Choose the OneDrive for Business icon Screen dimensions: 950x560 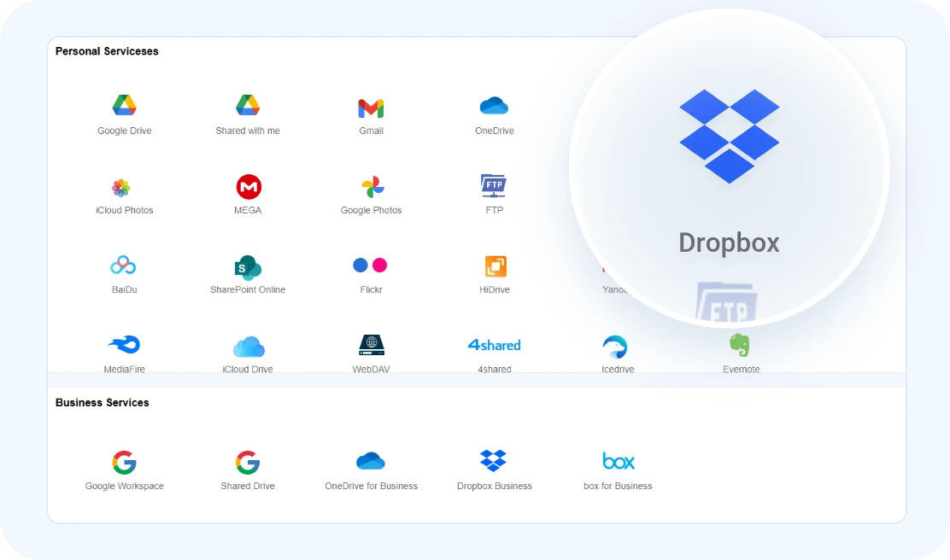[371, 461]
